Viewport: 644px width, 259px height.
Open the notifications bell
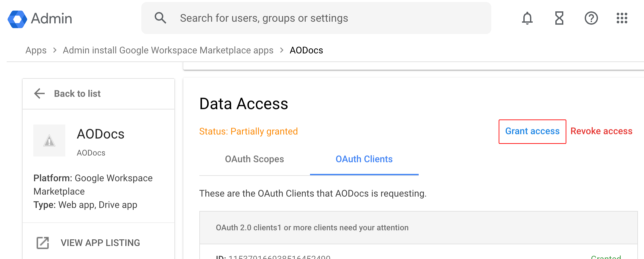(x=527, y=18)
